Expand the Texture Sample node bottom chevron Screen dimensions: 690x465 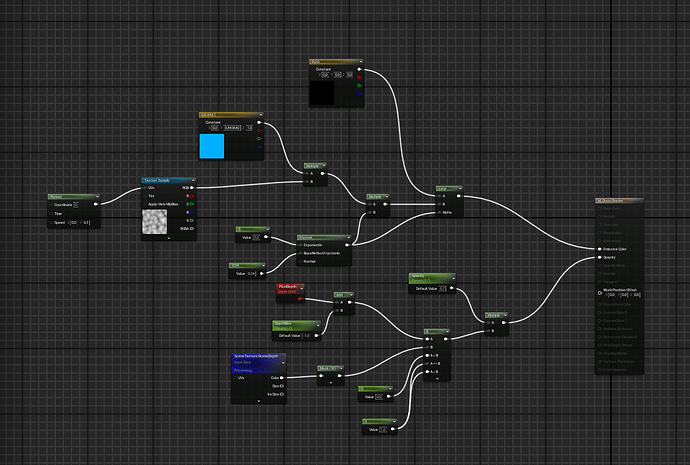[169, 237]
